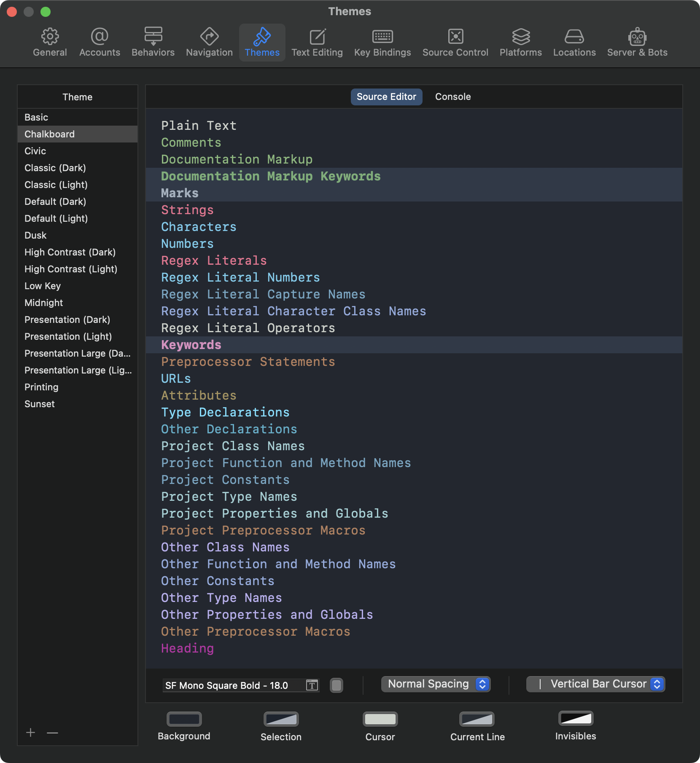Select the Default (Light) theme

(x=78, y=218)
